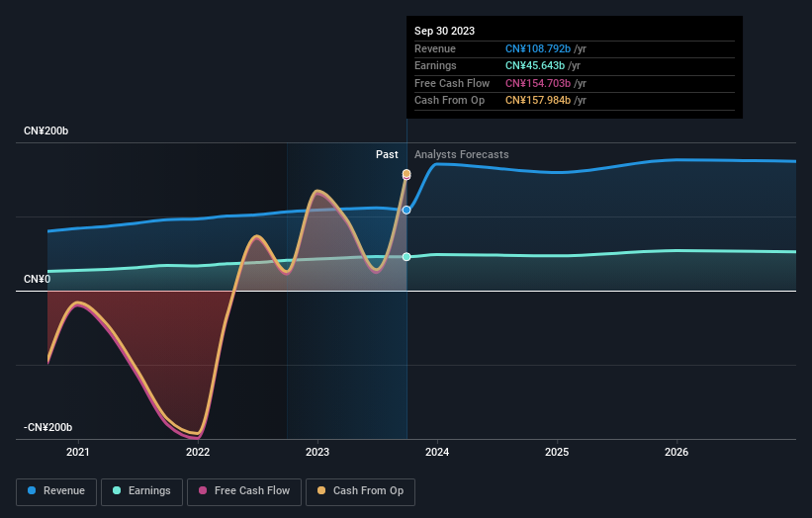Click the Cash From Op value CN¥157.984b

pos(538,101)
